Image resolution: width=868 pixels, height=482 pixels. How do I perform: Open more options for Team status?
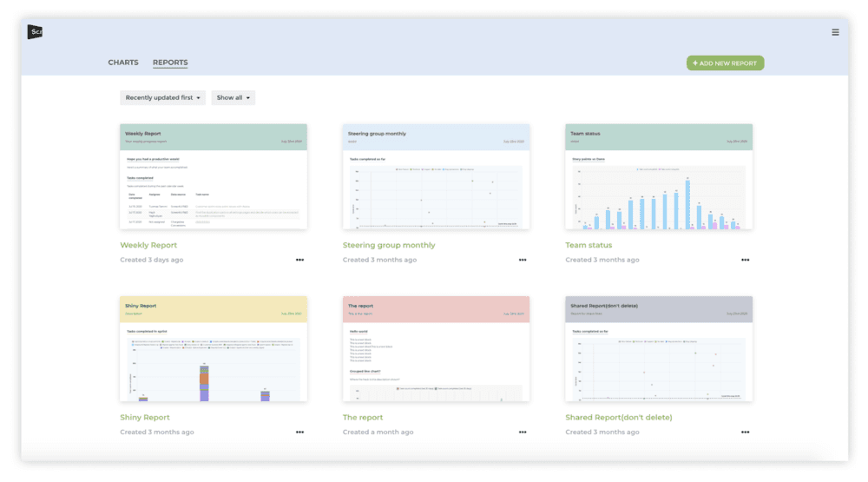tap(745, 260)
